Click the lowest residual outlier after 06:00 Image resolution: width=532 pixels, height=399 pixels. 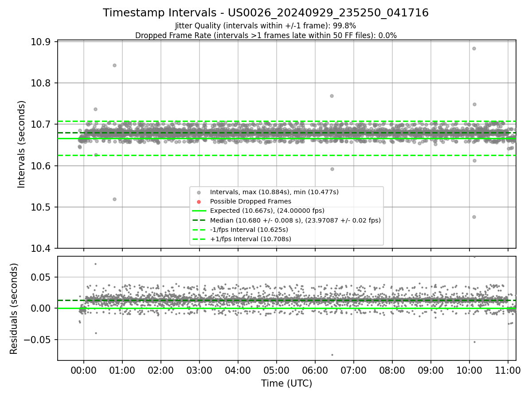coord(332,355)
